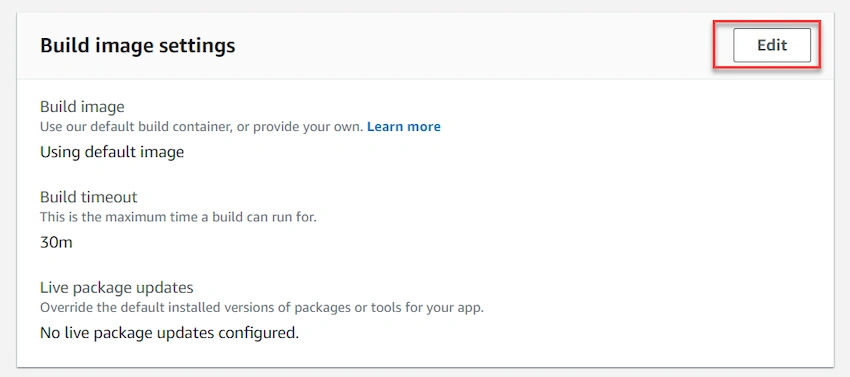Open the Learn more link
The image size is (850, 377).
[x=404, y=127]
